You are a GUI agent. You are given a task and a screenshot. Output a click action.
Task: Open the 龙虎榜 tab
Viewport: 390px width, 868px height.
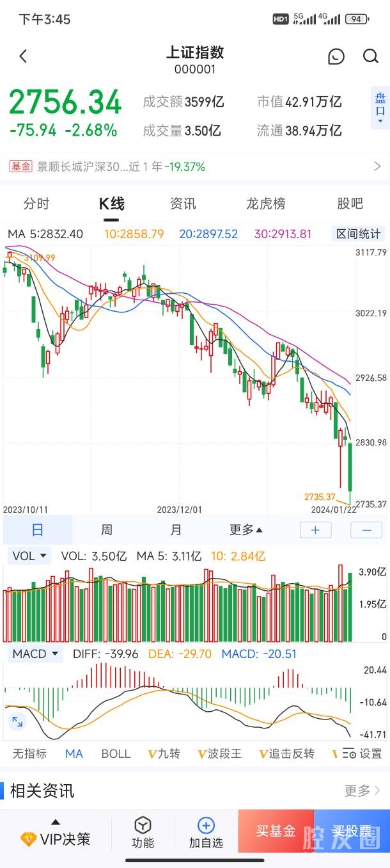266,204
